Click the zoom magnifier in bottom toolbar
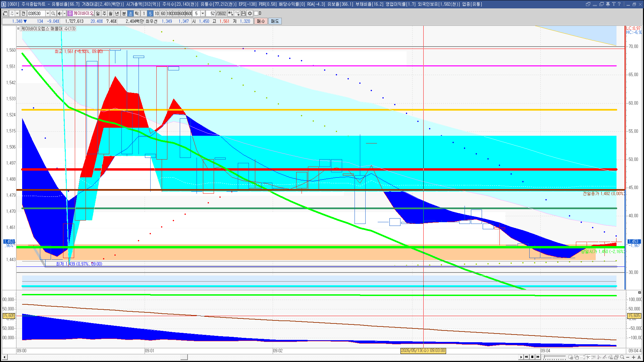This screenshot has width=644, height=362. coord(622,357)
